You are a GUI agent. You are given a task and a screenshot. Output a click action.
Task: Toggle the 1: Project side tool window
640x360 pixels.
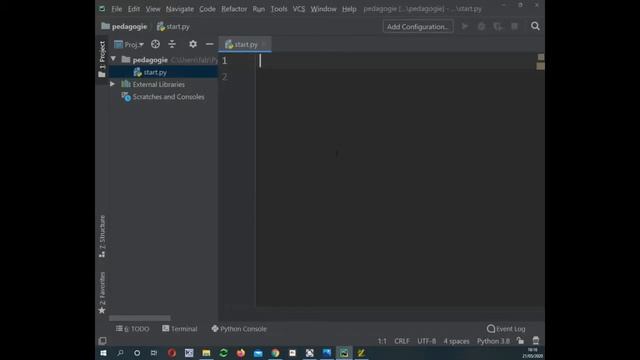[x=102, y=60]
